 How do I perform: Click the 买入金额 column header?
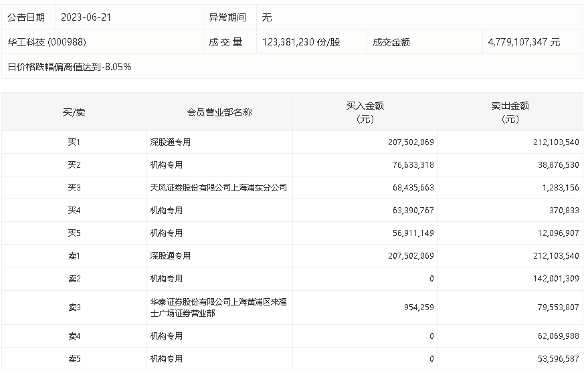point(365,112)
